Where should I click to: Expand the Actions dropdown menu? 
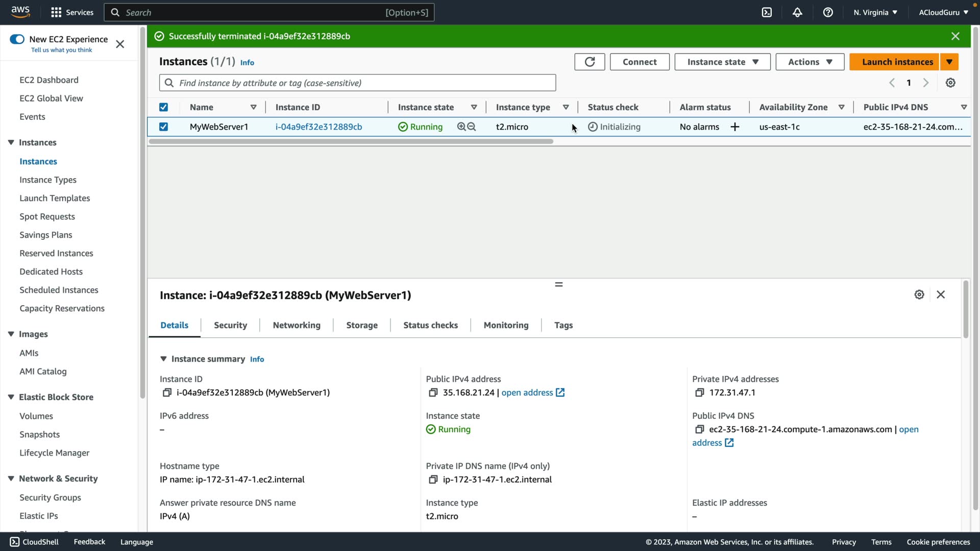pyautogui.click(x=810, y=62)
